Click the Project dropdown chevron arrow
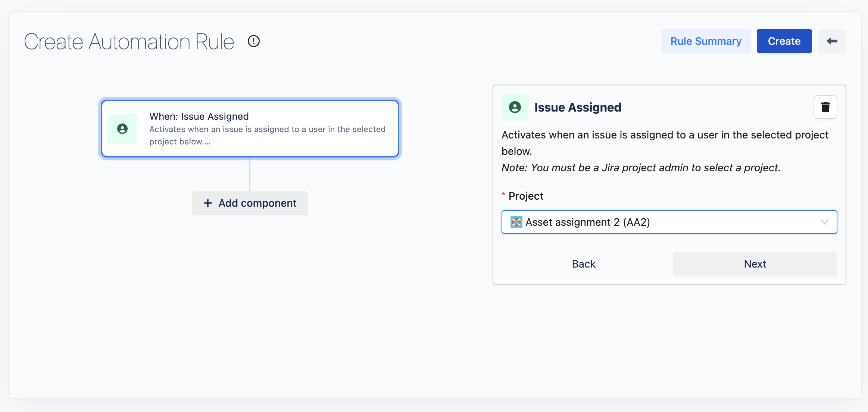This screenshot has height=412, width=868. tap(824, 222)
